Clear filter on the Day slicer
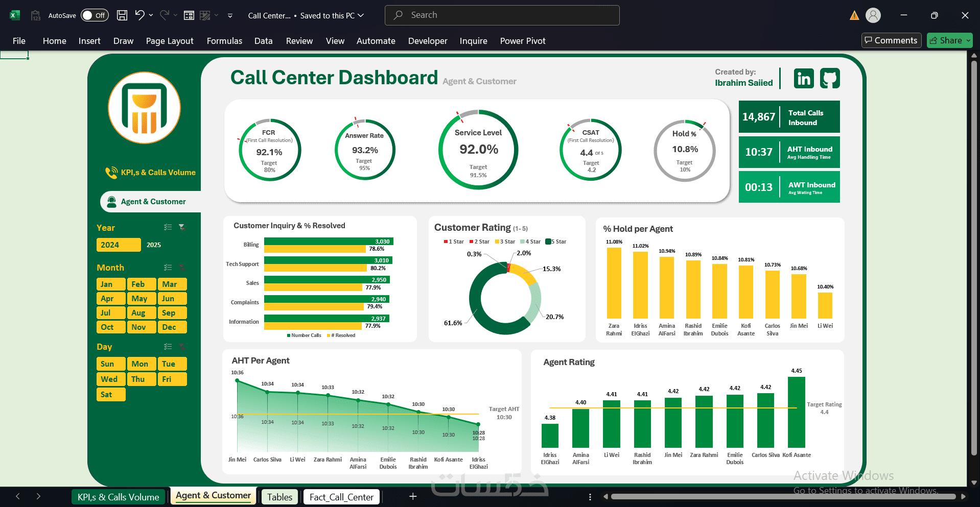The width and height of the screenshot is (980, 507). point(182,346)
